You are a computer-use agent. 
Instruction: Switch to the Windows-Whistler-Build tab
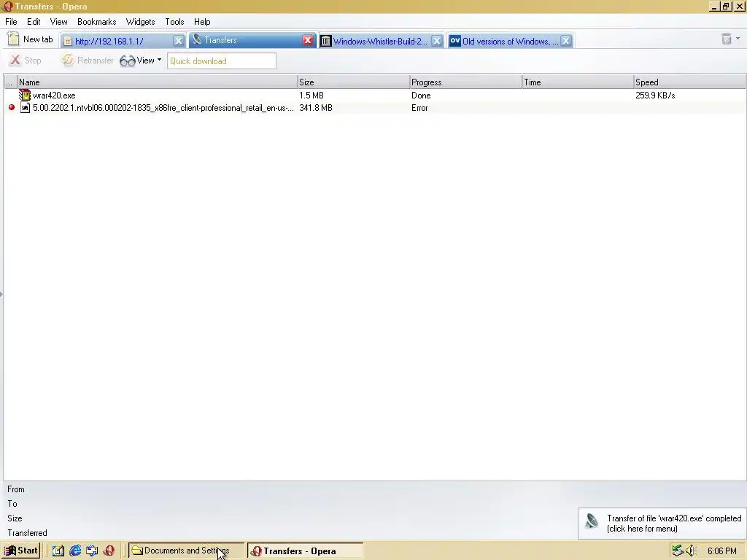click(x=380, y=42)
